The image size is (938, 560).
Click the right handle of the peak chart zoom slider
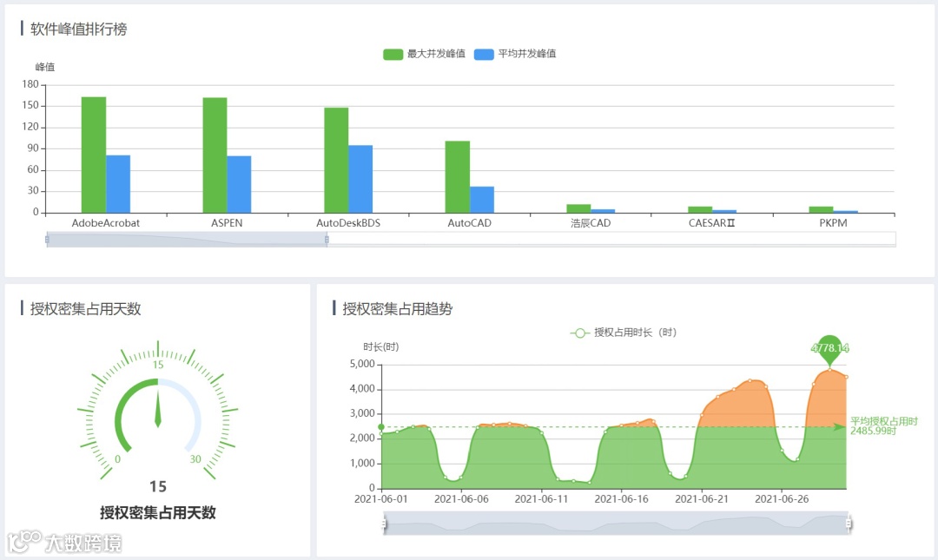click(327, 240)
